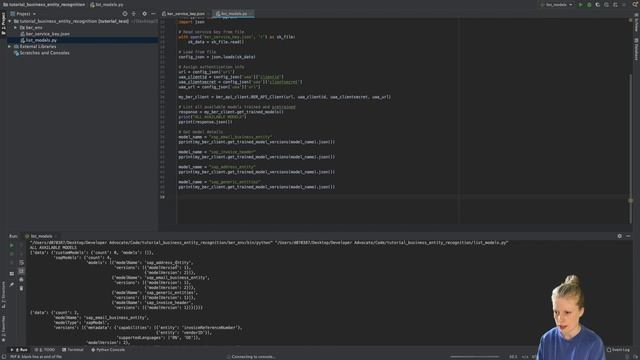Click ALL AVAILABLE MODELS in console output
The image size is (640, 360).
53,248
